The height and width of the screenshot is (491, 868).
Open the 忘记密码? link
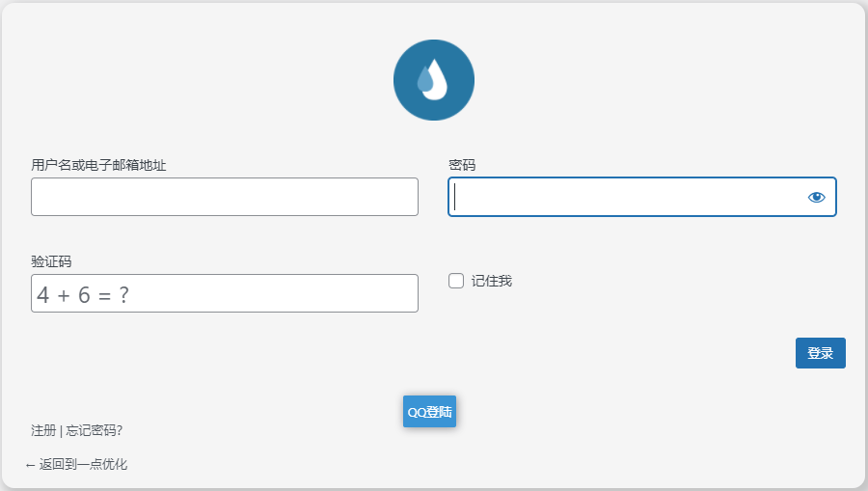pos(95,430)
